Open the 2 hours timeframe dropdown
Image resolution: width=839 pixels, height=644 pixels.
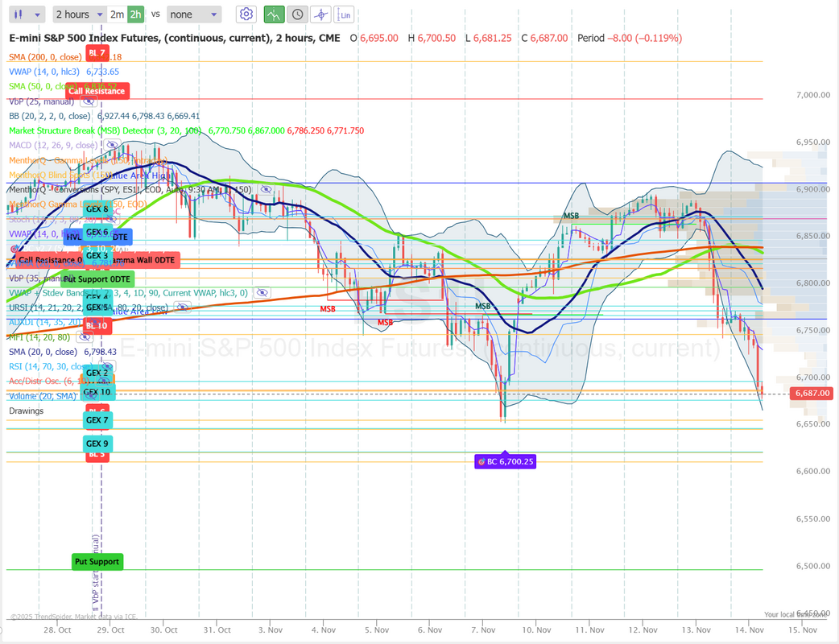tap(79, 14)
